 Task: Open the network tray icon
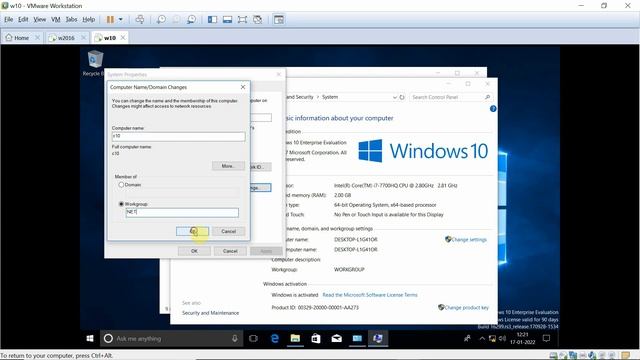[x=492, y=338]
